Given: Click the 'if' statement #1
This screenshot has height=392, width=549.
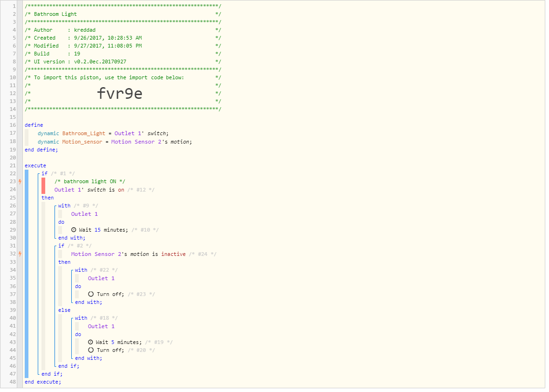Looking at the screenshot, I should point(44,173).
